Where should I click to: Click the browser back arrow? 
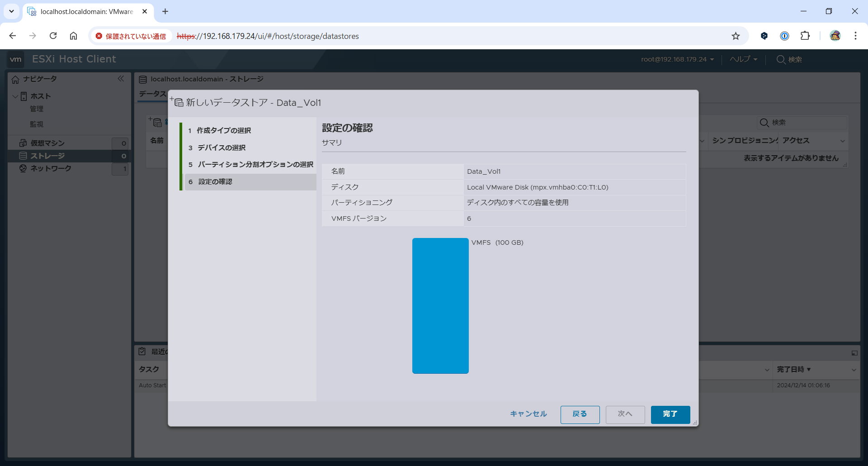pos(13,36)
